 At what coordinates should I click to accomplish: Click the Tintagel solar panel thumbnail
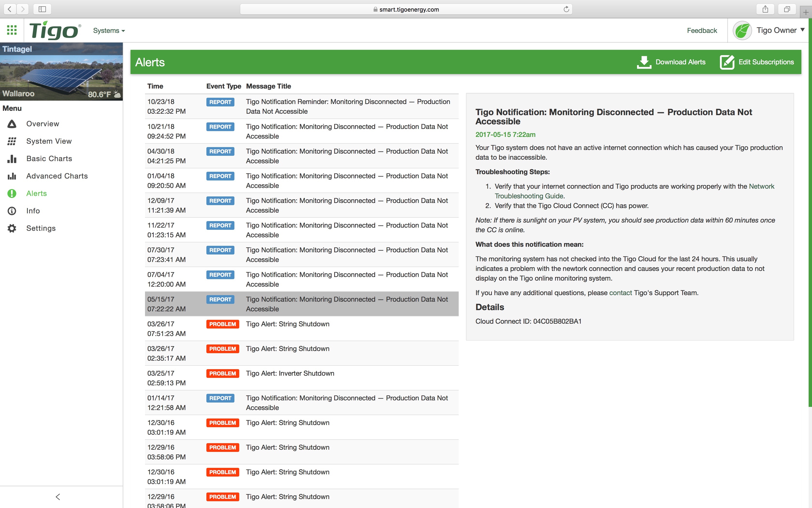click(x=61, y=72)
